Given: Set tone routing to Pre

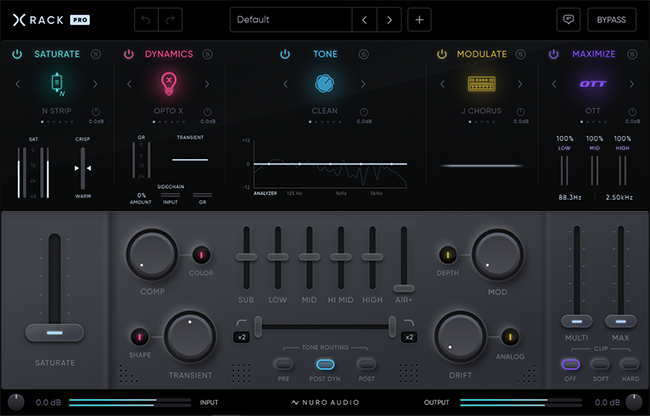Looking at the screenshot, I should pos(284,364).
